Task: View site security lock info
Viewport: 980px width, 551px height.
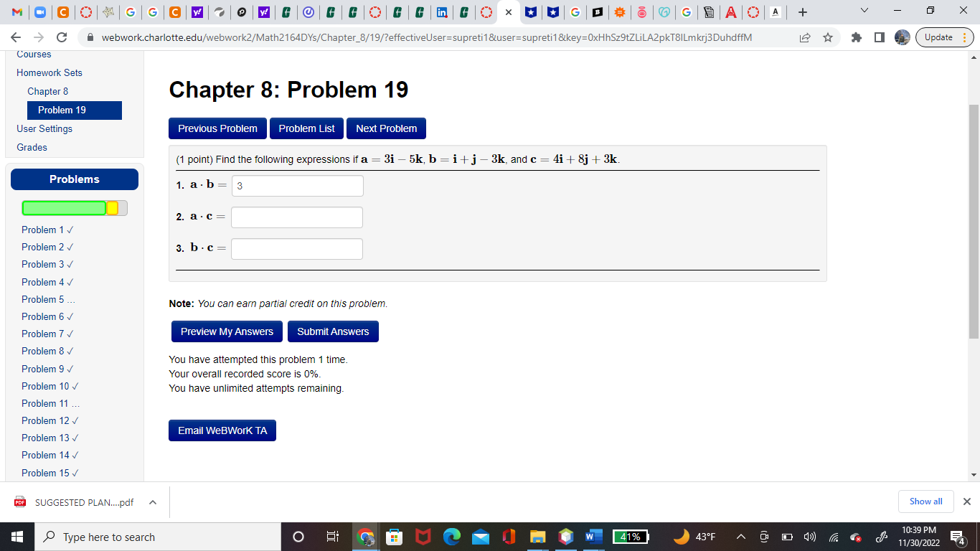Action: pos(91,37)
